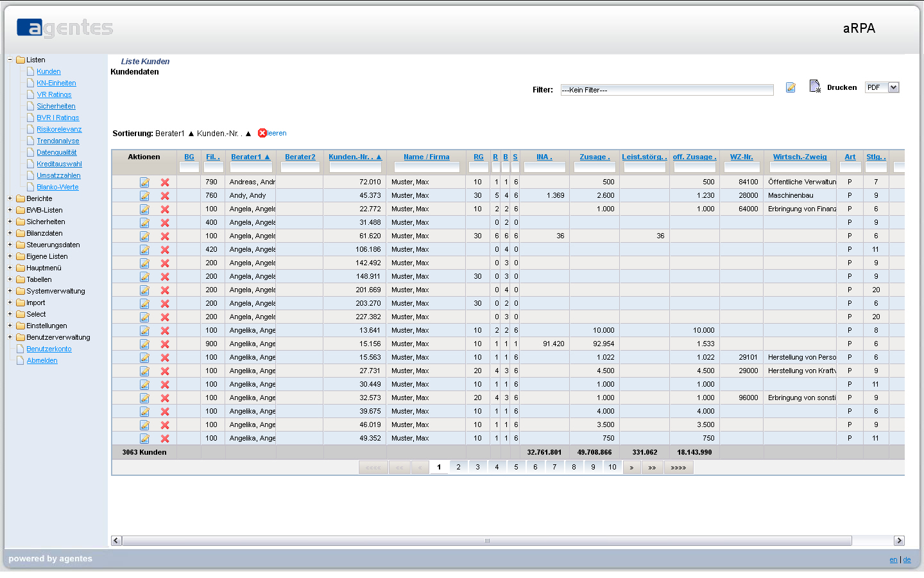
Task: Sort table by Kunden.-Nr. column header
Action: click(x=355, y=157)
